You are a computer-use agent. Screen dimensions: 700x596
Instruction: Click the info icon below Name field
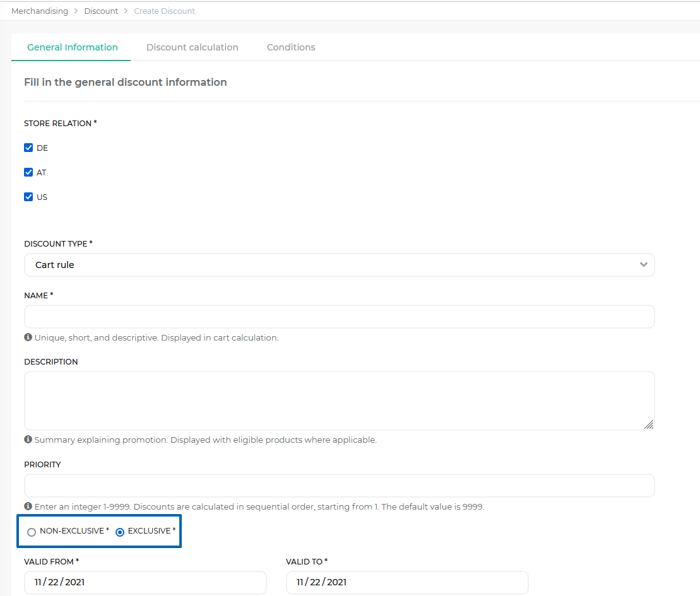click(28, 337)
